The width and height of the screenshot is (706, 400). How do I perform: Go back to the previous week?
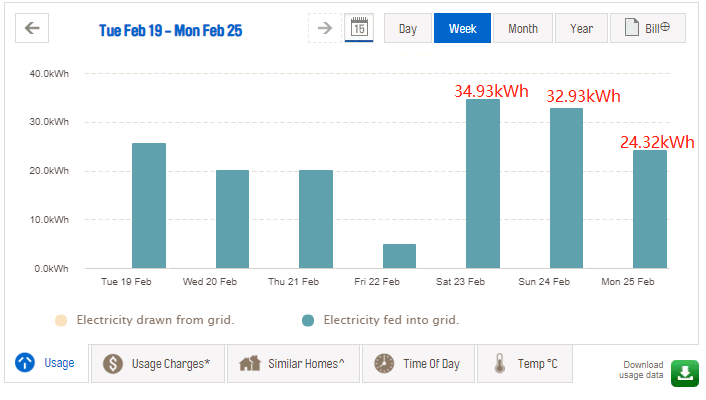tap(32, 28)
